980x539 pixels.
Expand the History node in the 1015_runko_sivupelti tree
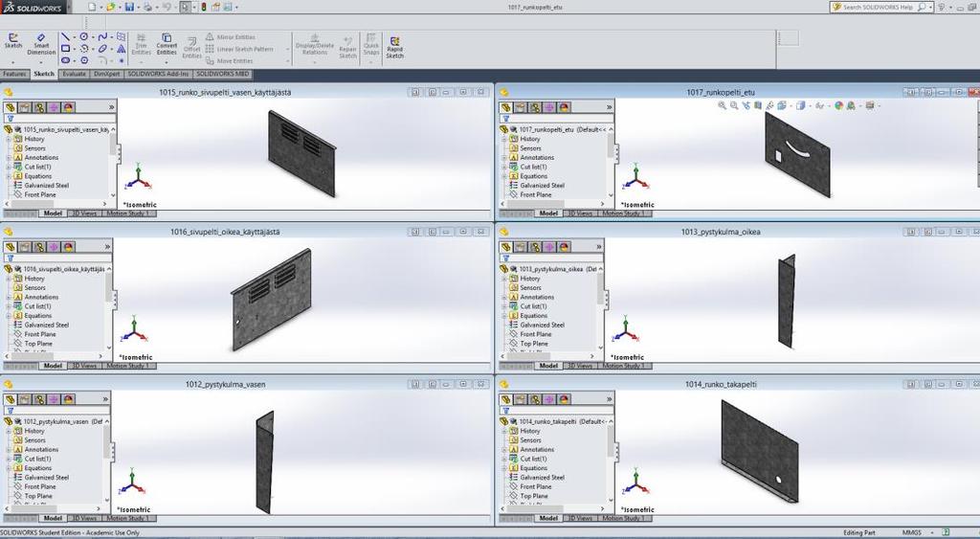(9, 139)
